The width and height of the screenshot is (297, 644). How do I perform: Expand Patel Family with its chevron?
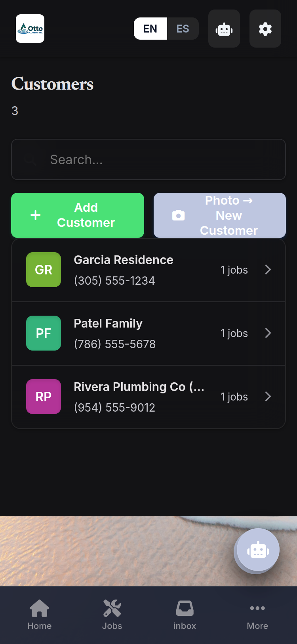(x=268, y=333)
